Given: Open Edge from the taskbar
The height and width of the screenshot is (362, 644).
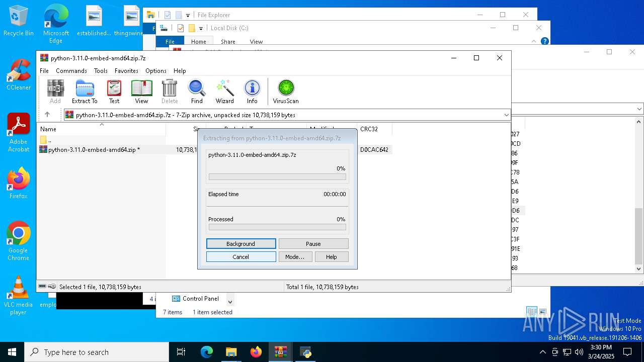Looking at the screenshot, I should [207, 352].
